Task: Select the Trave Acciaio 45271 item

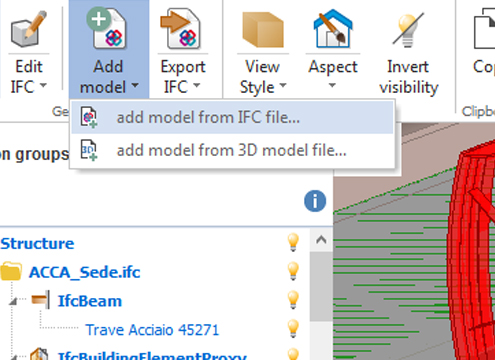Action: 152,330
